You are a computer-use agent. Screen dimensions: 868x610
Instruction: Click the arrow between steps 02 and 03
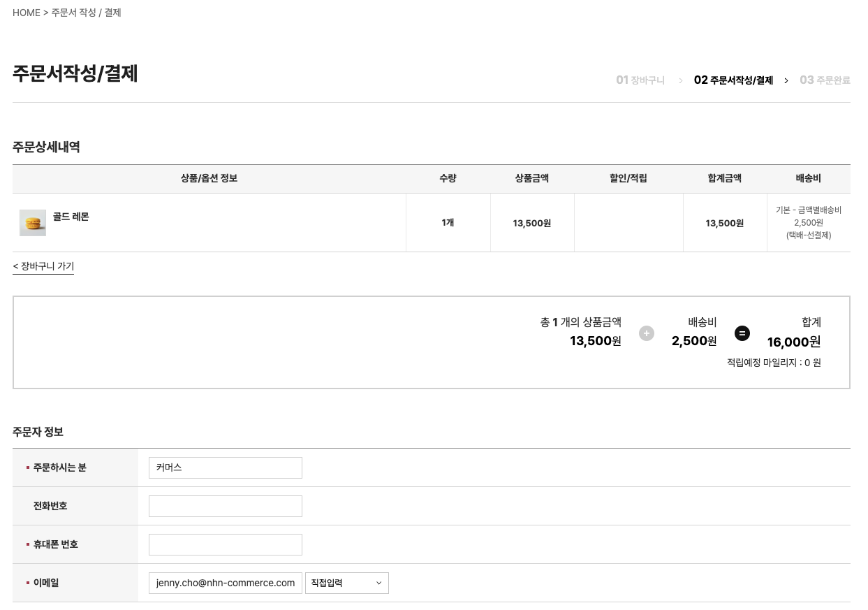click(786, 81)
